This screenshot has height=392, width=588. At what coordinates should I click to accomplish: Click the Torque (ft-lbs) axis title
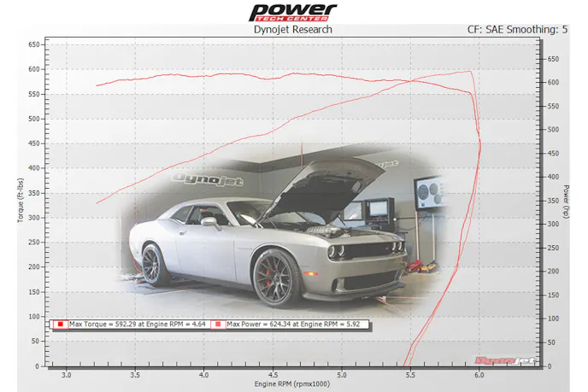tap(20, 201)
